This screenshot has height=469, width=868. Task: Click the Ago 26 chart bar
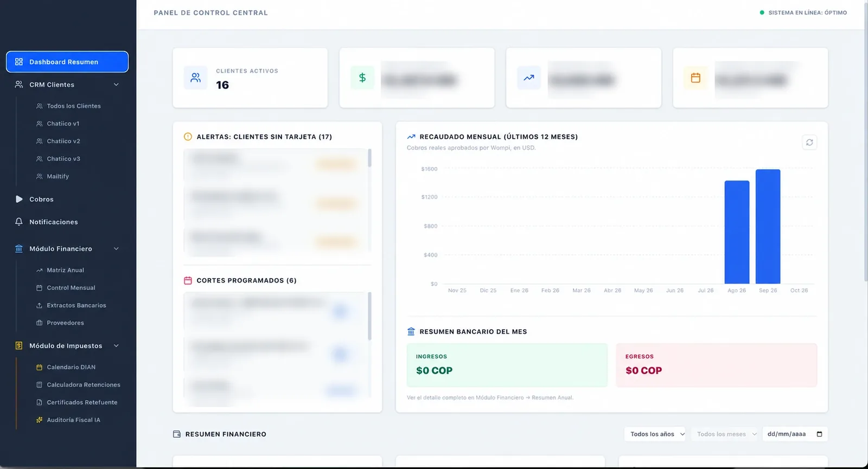click(x=737, y=232)
